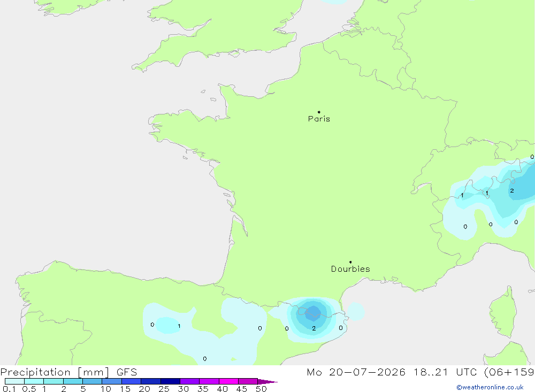This screenshot has width=535, height=392.
Task: Click the 'Mo 20-07-2026' date text
Action: tap(356, 372)
